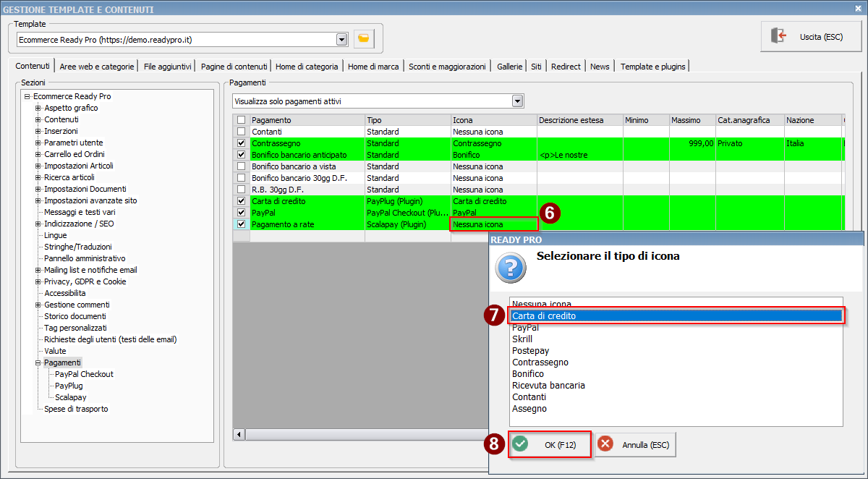Switch to the Sconti e maggiorazioni tab

[446, 67]
